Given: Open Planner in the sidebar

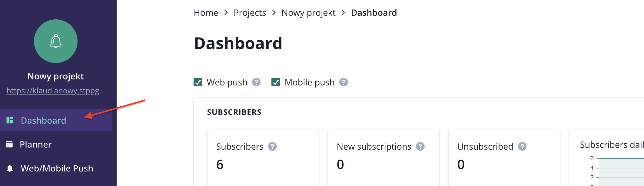Looking at the screenshot, I should (x=36, y=144).
